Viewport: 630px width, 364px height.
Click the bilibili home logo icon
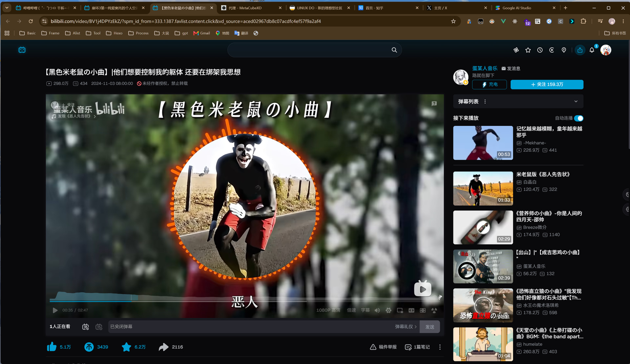(x=22, y=50)
